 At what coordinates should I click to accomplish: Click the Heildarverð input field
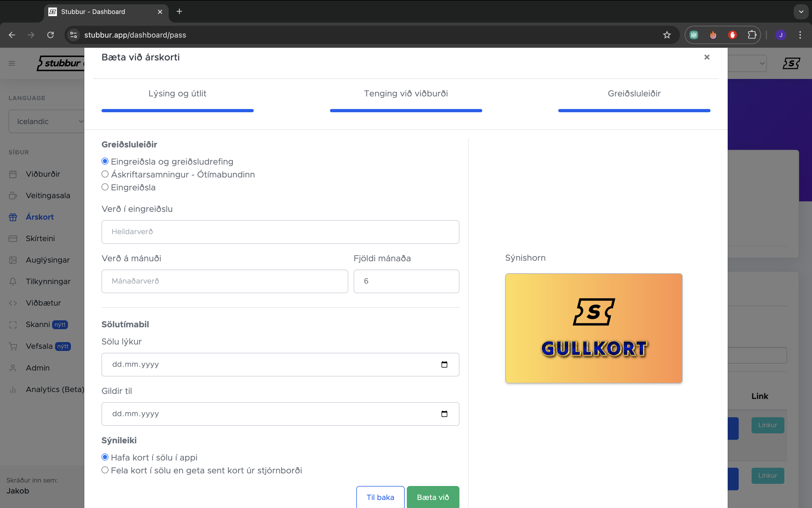tap(280, 232)
